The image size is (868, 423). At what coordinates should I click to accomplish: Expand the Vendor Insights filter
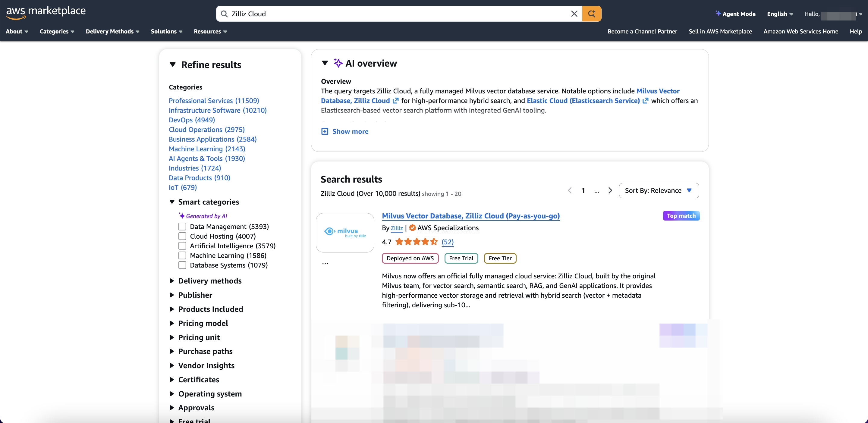pos(202,365)
